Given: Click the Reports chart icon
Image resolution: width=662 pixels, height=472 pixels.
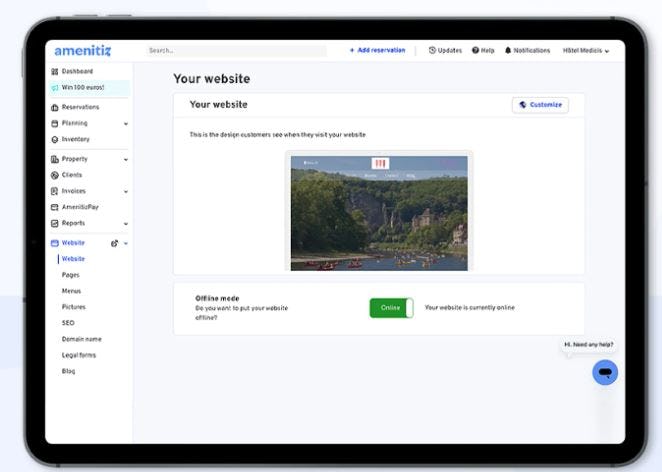Looking at the screenshot, I should coord(54,223).
